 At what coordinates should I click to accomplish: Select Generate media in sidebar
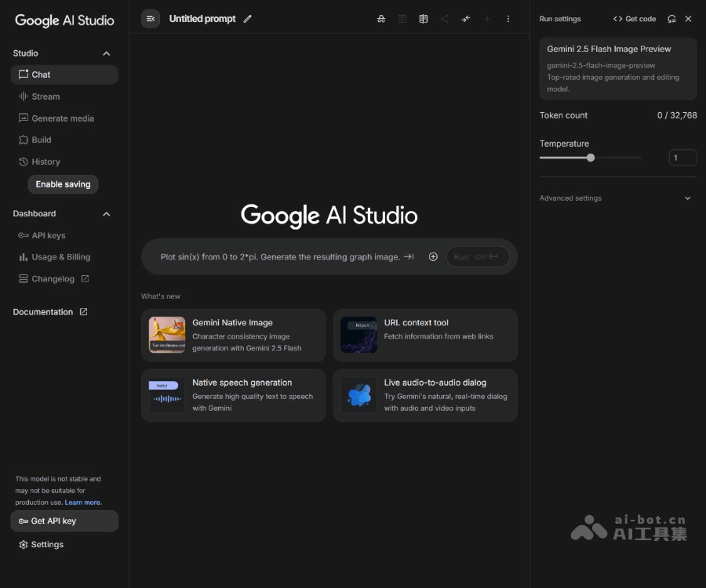coord(62,118)
